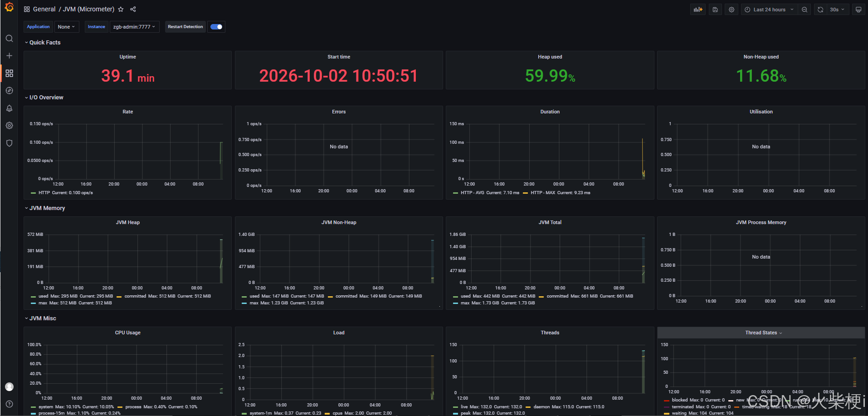Refresh the dashboard now
The image size is (868, 416).
(820, 10)
